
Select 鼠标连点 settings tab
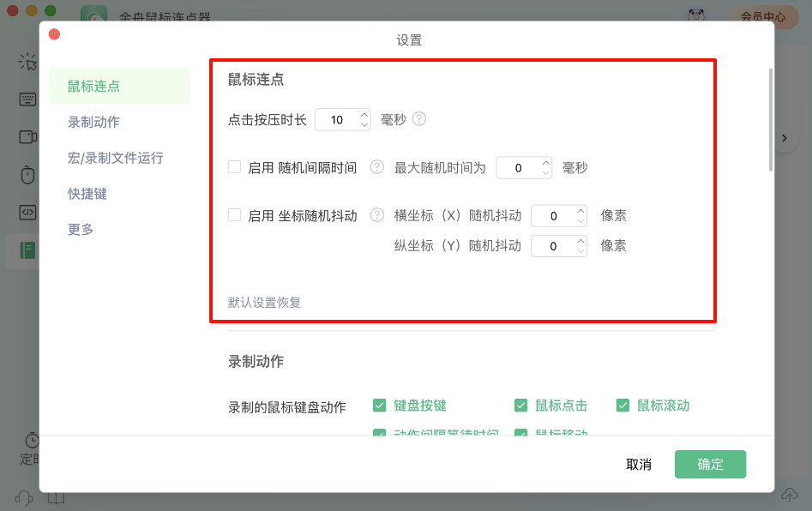click(119, 86)
